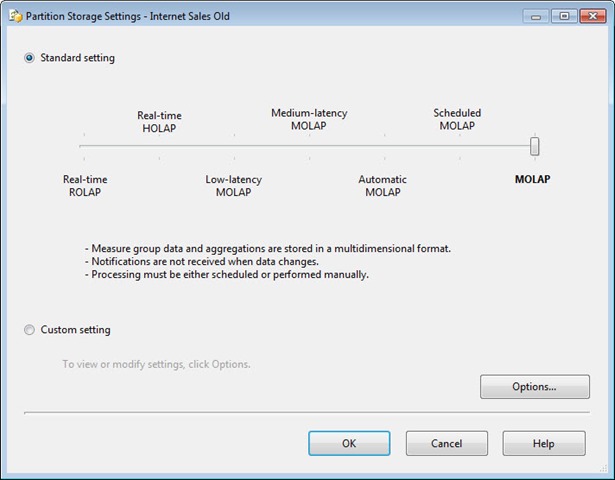Image resolution: width=615 pixels, height=480 pixels.
Task: Close the dialog with the X button
Action: tap(590, 16)
